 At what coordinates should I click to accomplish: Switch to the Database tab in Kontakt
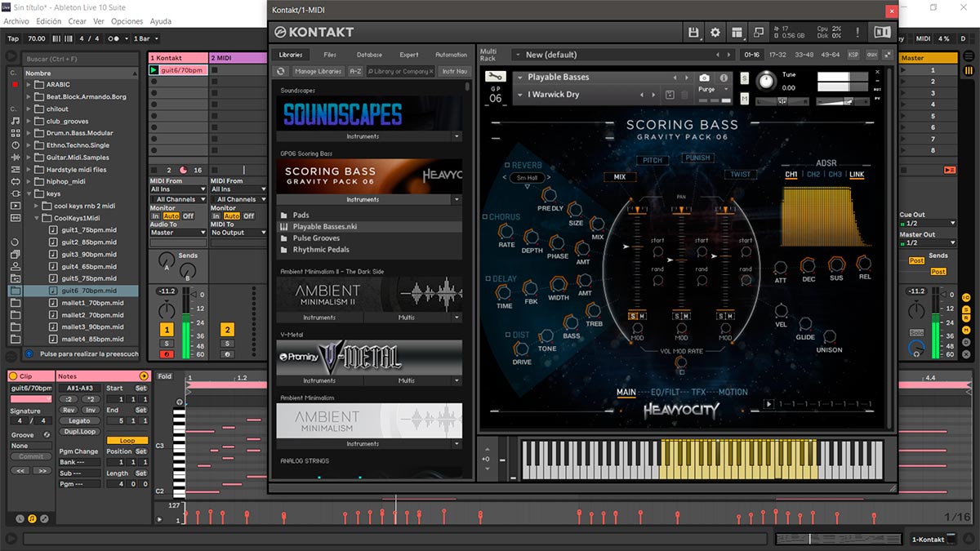pos(369,55)
